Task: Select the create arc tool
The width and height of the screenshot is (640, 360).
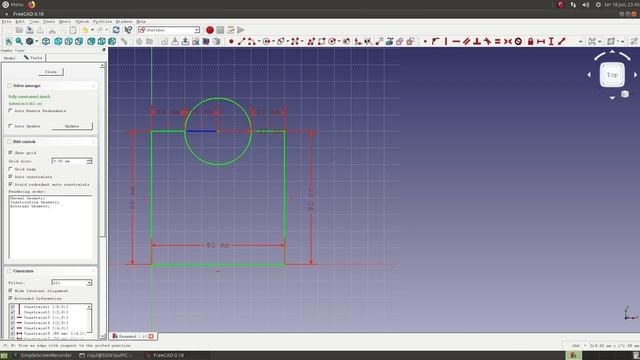Action: tap(251, 41)
